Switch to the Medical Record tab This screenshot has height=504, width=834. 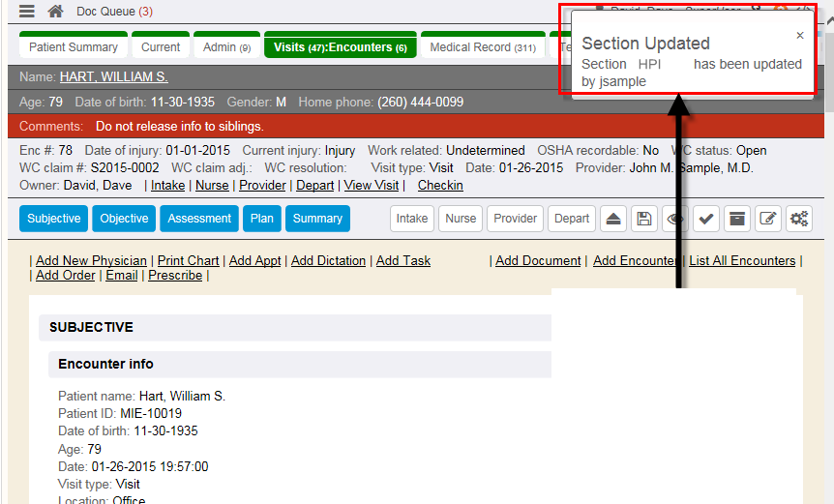(483, 47)
